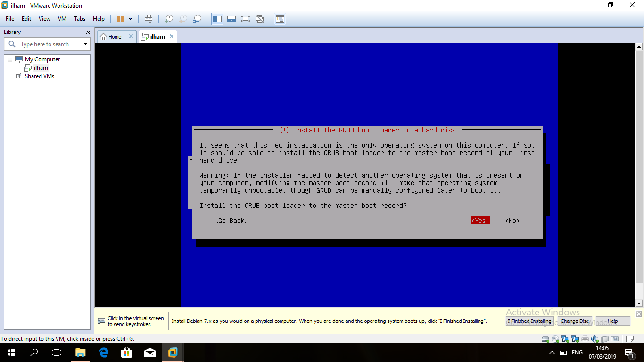Select My Computer in the library
Image resolution: width=644 pixels, height=362 pixels.
click(42, 59)
